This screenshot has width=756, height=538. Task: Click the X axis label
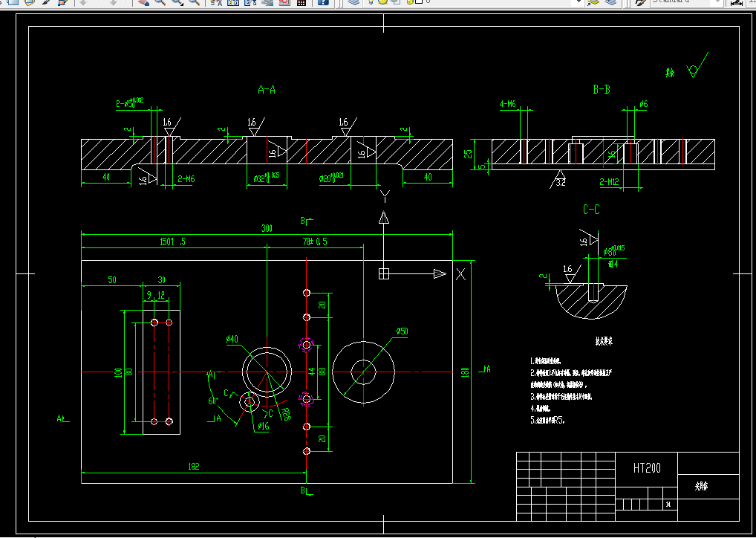click(x=461, y=274)
